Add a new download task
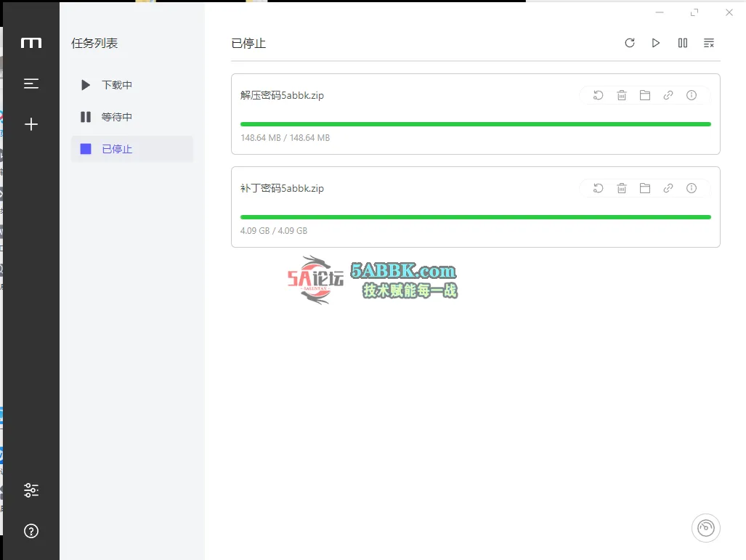The image size is (746, 560). pos(31,125)
